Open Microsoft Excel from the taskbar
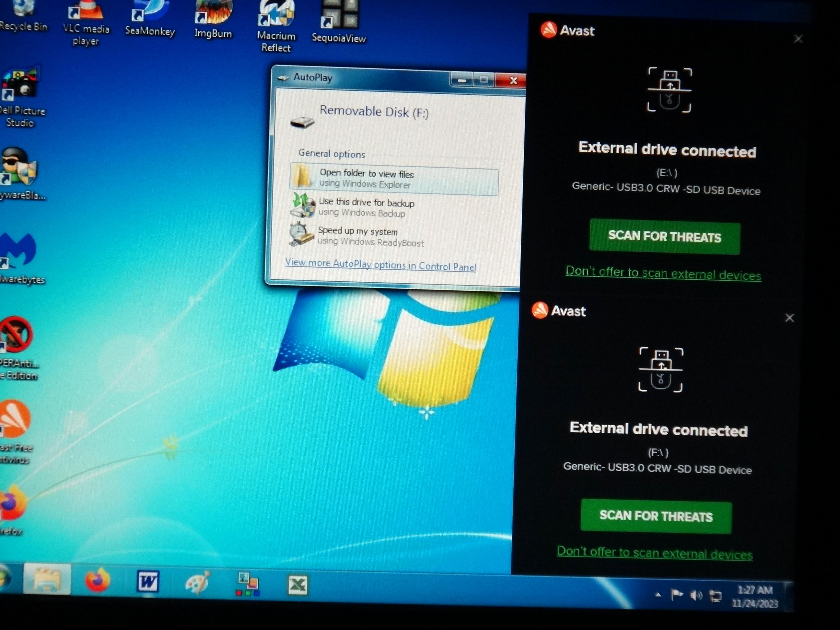Screen dimensions: 840x630 point(298,585)
